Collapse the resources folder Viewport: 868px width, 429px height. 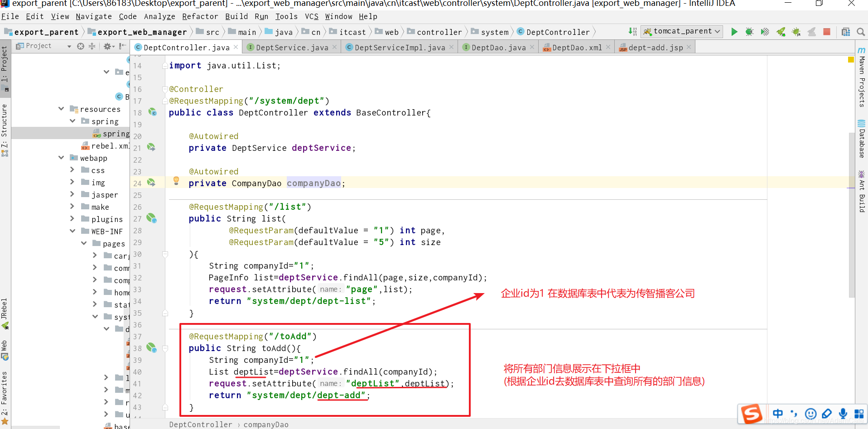[x=61, y=109]
